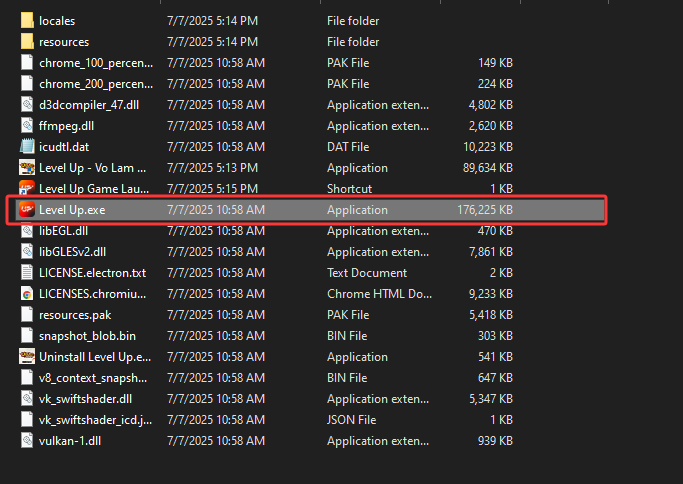Click the LICENSES.chromium Chrome icon

point(27,294)
